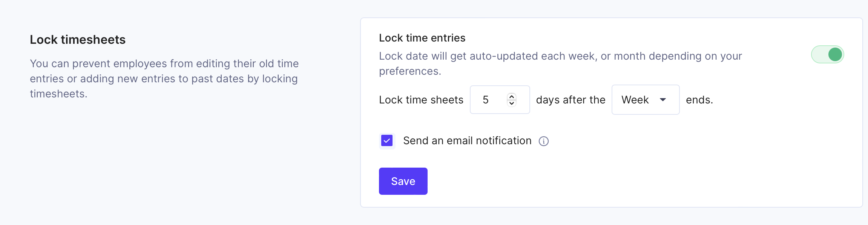The width and height of the screenshot is (868, 225).
Task: Click the "Lock date will get auto-updated" description
Action: 560,63
